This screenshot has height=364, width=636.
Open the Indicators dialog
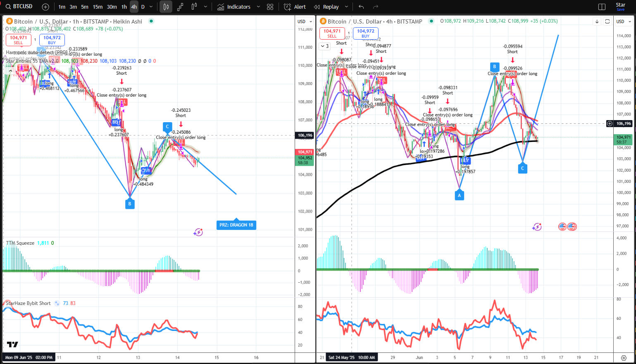234,7
